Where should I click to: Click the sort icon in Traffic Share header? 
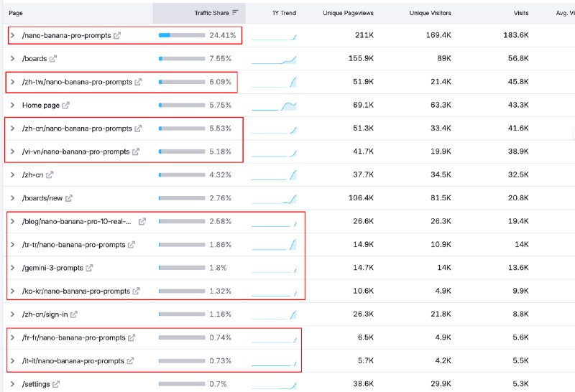tap(235, 13)
